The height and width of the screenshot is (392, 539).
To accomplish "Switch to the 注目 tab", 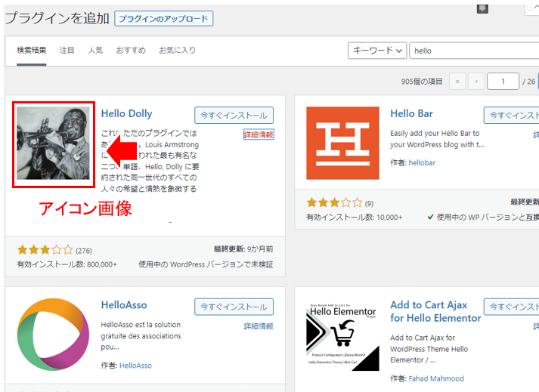I will (67, 51).
